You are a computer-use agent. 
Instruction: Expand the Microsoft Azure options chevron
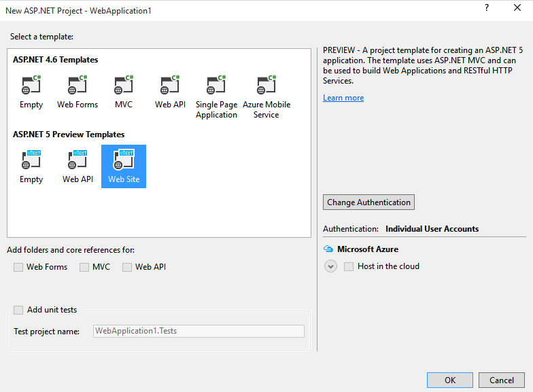[x=330, y=266]
